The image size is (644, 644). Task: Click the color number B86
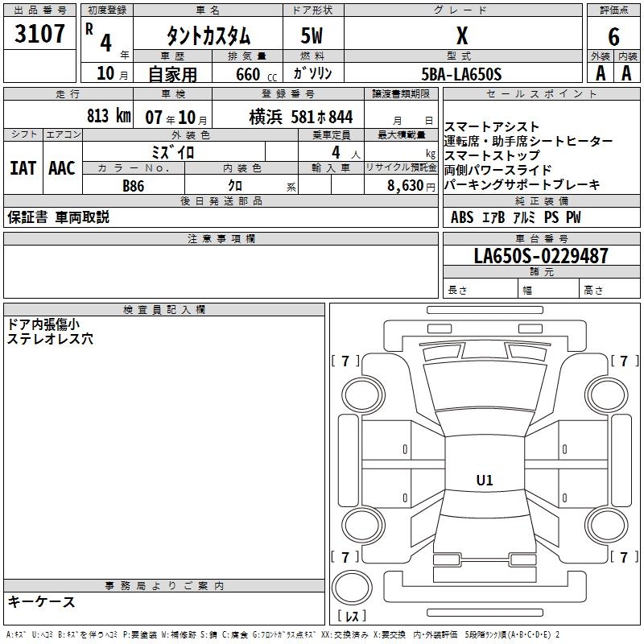[134, 185]
